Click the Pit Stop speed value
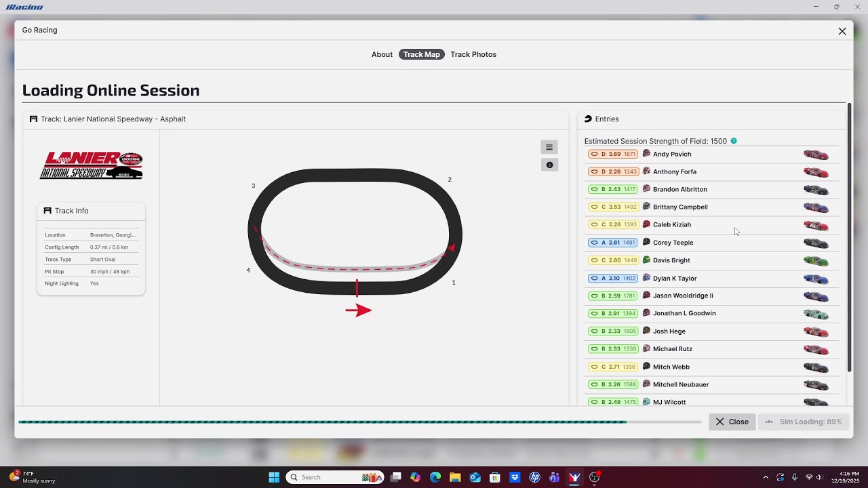The image size is (868, 488). pos(110,272)
